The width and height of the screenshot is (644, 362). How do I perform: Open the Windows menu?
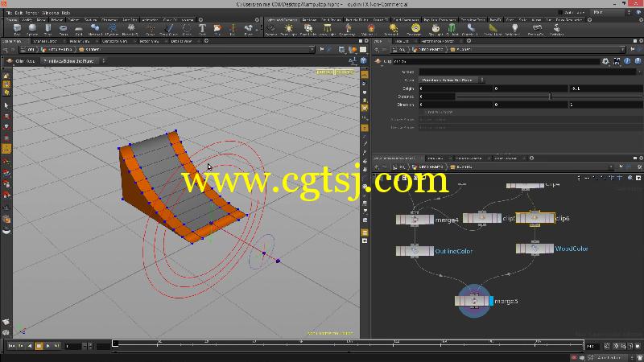(x=51, y=13)
